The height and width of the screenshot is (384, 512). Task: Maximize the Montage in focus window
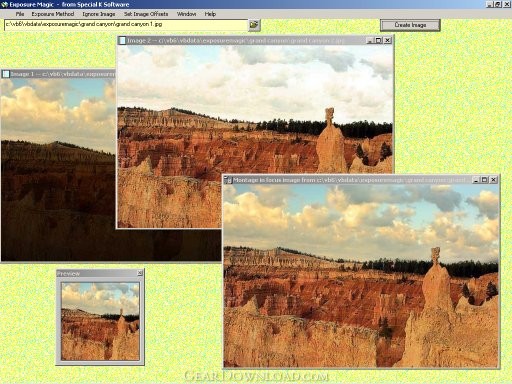pos(484,180)
